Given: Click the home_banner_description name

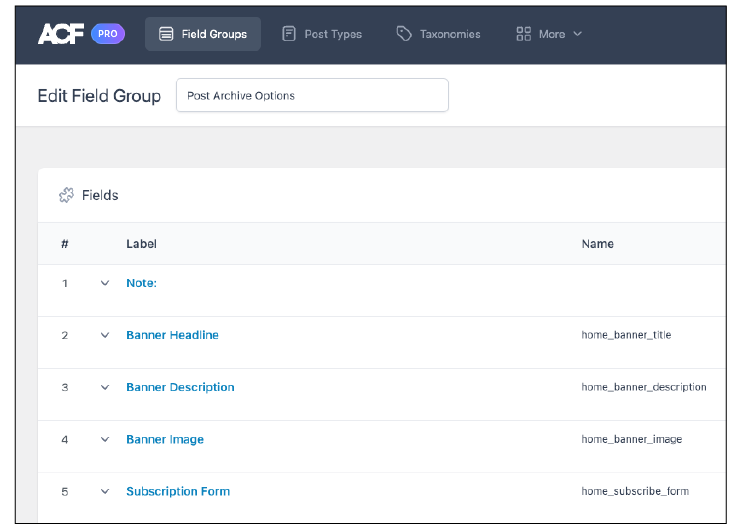Looking at the screenshot, I should [x=644, y=387].
